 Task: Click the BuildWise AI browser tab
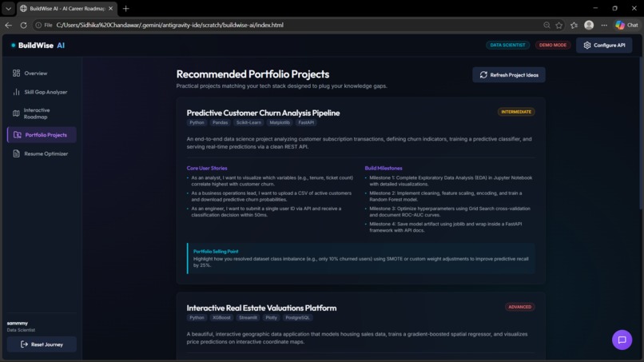[x=67, y=8]
